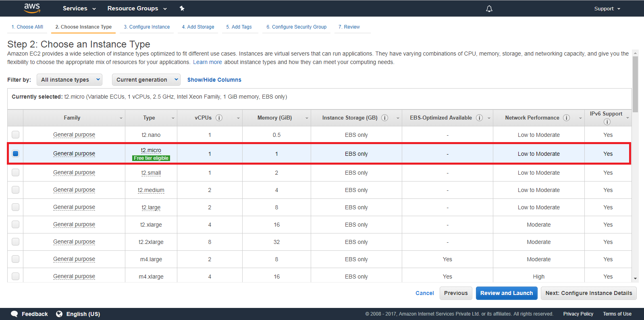Select the m4.large instance checkbox

pyautogui.click(x=15, y=259)
